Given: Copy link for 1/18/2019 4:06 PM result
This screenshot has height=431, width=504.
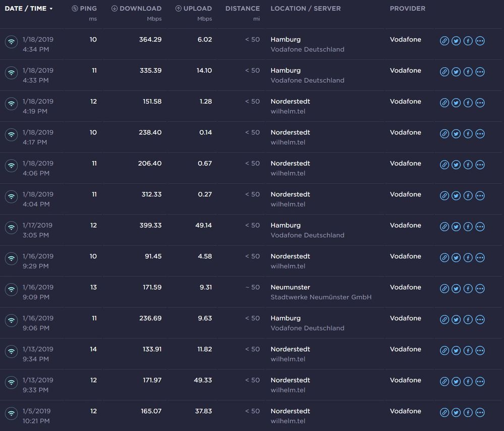Looking at the screenshot, I should [x=444, y=165].
